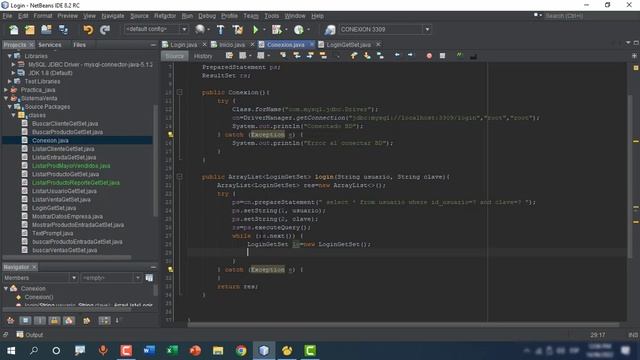Collapse the Source Packages node
640x360 pixels.
pyautogui.click(x=9, y=107)
